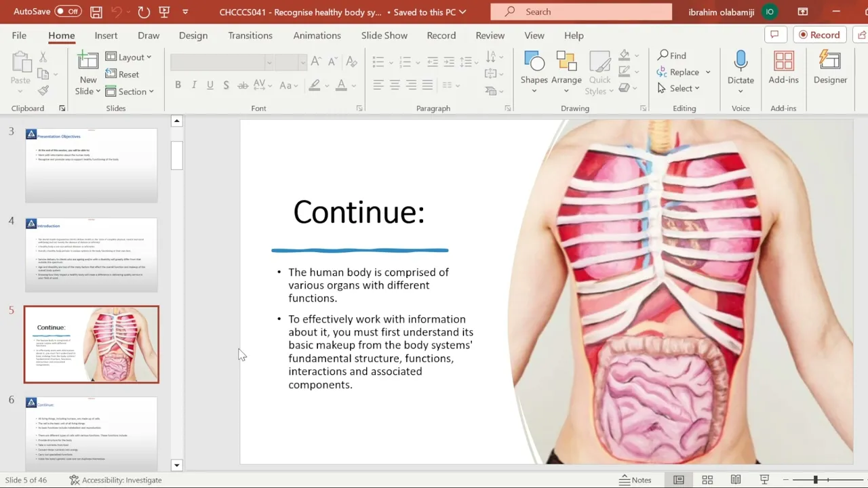Open the Slide Show tab
868x488 pixels.
(384, 35)
